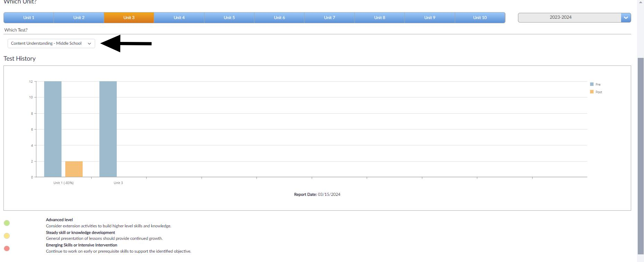Switch to the Unit 7 tab
The width and height of the screenshot is (644, 262).
(329, 18)
